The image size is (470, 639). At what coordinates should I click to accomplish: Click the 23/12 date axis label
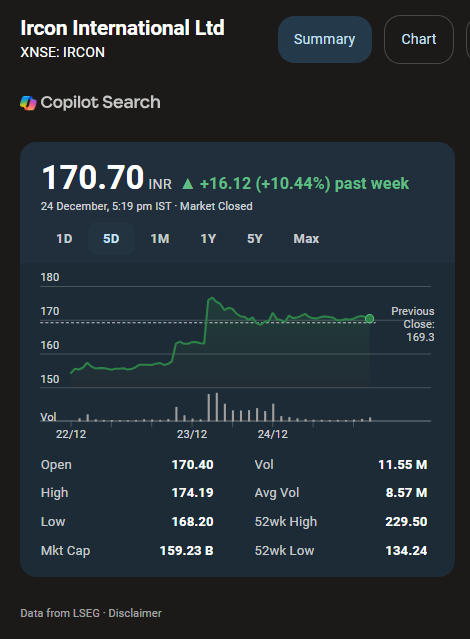tap(192, 434)
